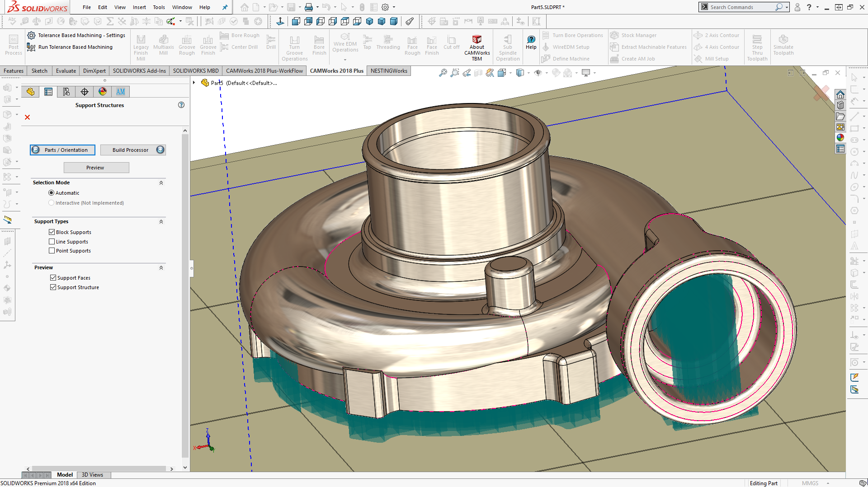Open the AM tab in property manager
Viewport: 868px width, 487px height.
pos(120,92)
